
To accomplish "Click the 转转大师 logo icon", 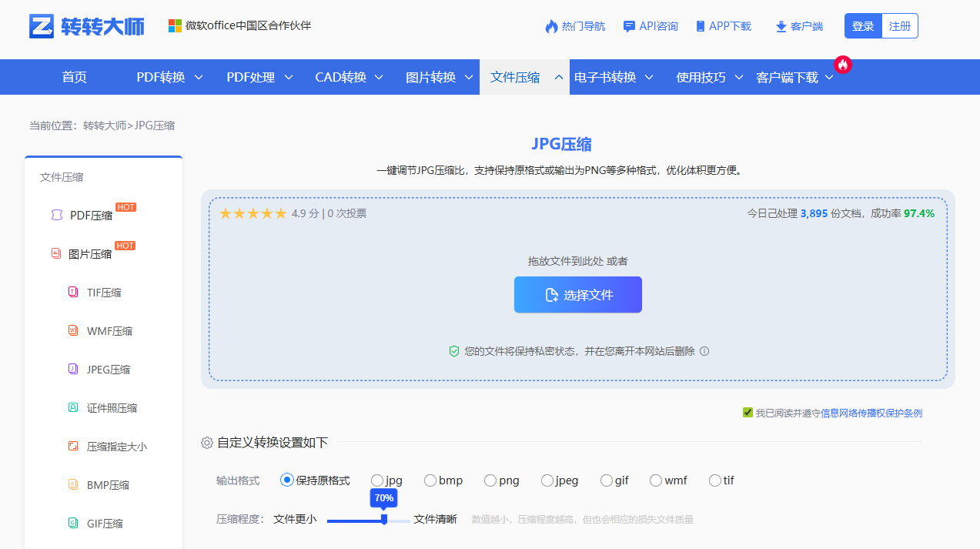I will [42, 26].
